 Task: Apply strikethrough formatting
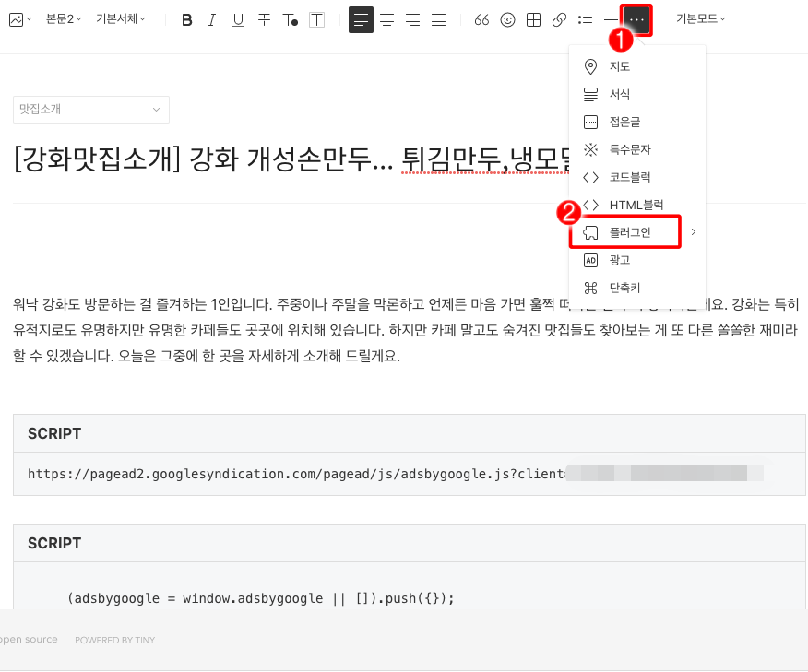(x=264, y=18)
